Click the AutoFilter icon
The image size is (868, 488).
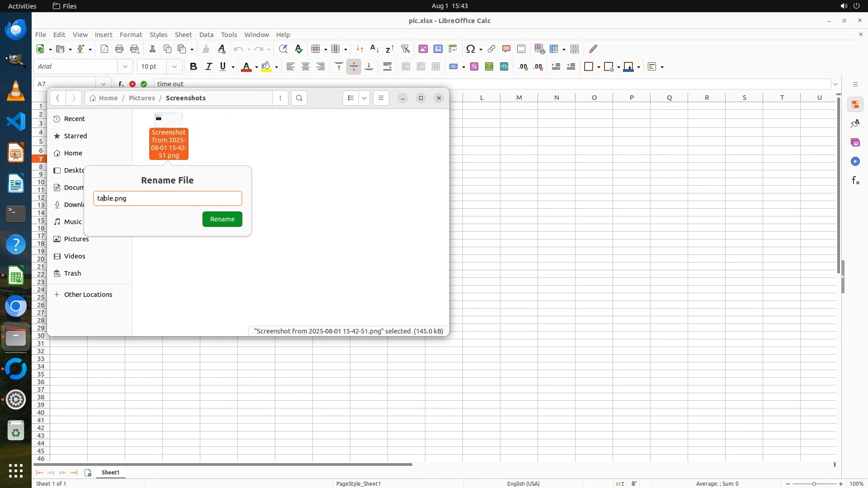405,49
